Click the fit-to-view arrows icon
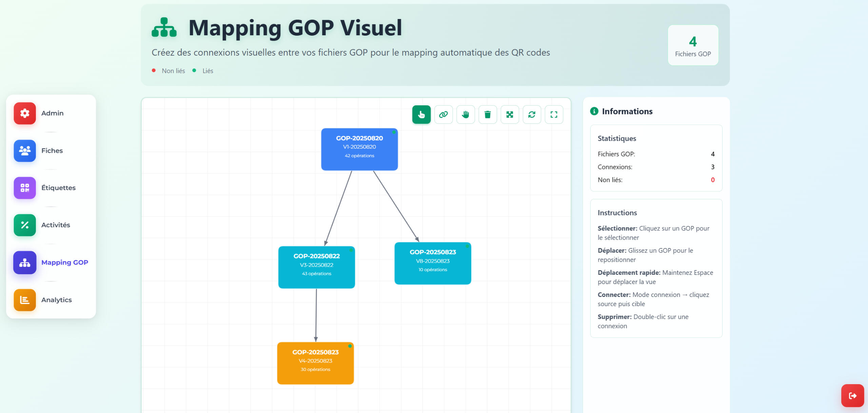Viewport: 868px width, 413px height. (x=509, y=115)
